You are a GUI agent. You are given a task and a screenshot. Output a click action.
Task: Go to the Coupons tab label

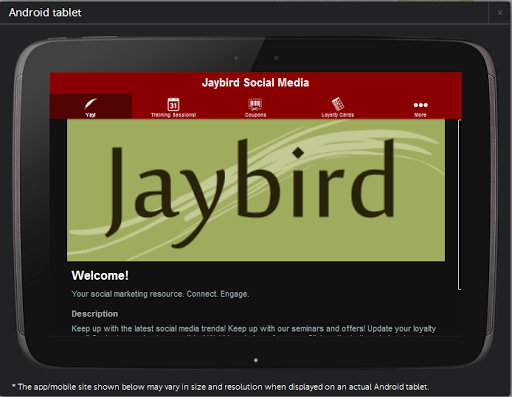pos(255,115)
